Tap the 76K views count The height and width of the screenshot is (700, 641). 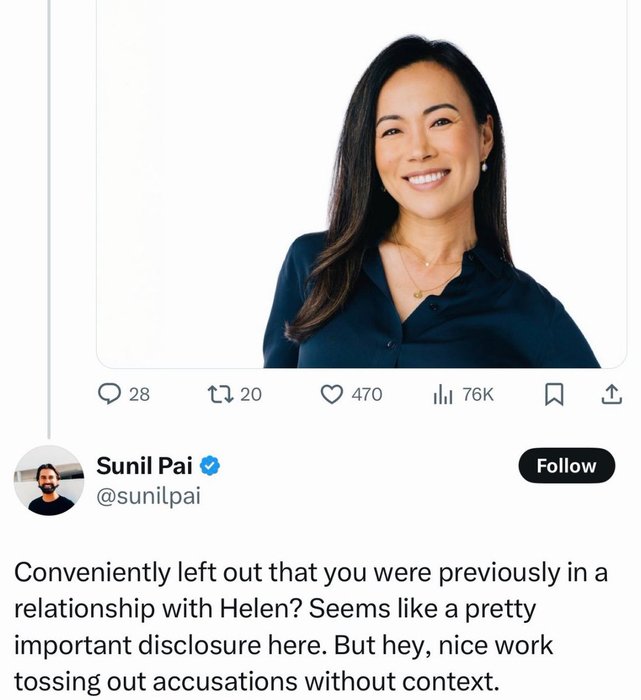(x=477, y=394)
